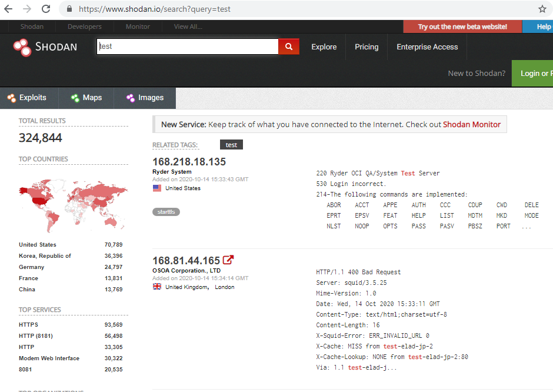Open the Pricing page
The width and height of the screenshot is (553, 392).
pyautogui.click(x=367, y=47)
